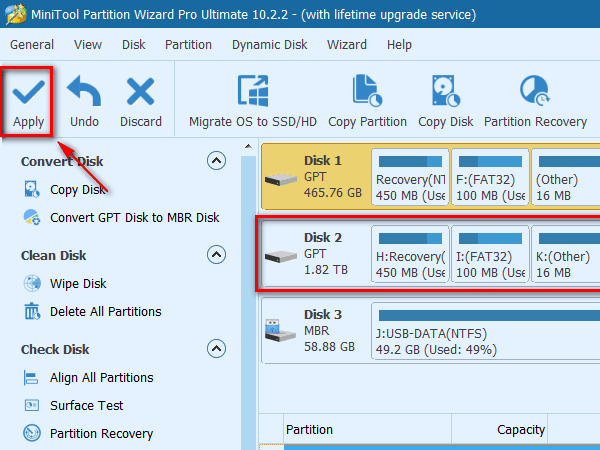Click the Capacity column header
The height and width of the screenshot is (450, 600).
pos(499,429)
